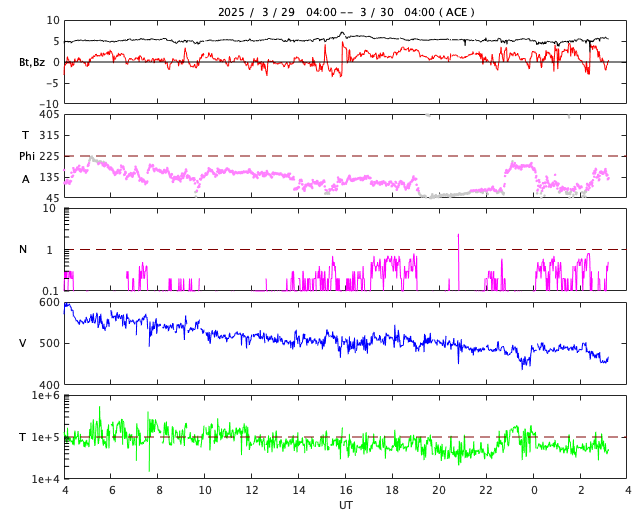640x512 pixels.
Task: Click the 0 midnight tick on the time axis
Action: click(534, 490)
